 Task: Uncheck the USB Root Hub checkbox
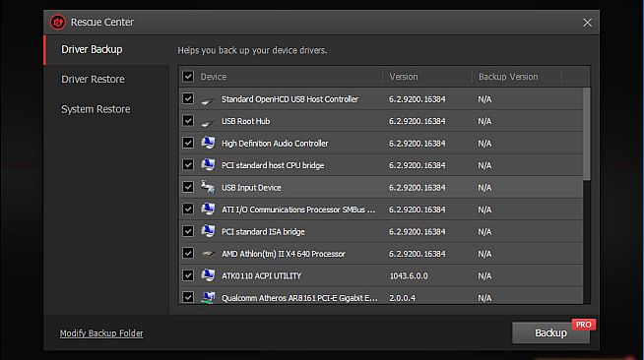click(x=188, y=121)
